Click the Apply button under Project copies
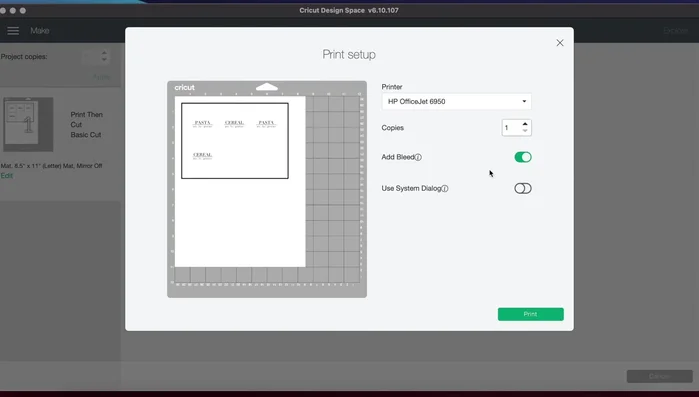Image resolution: width=699 pixels, height=397 pixels. (101, 77)
